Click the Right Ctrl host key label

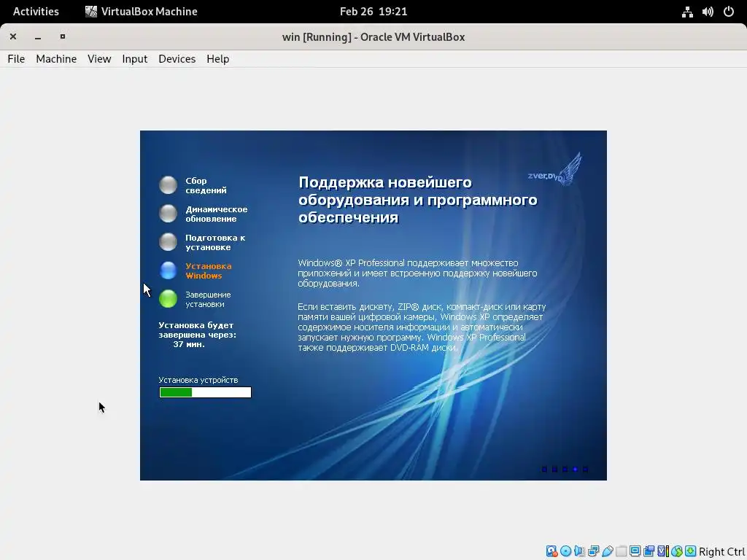(x=721, y=552)
